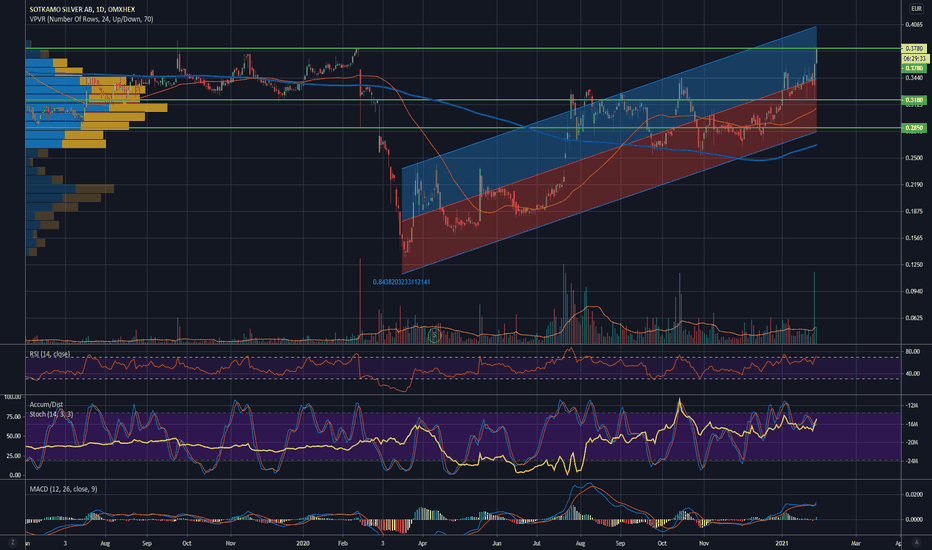The image size is (932, 550).
Task: Select the Stoch 100.00 left scale label
Action: pyautogui.click(x=13, y=397)
